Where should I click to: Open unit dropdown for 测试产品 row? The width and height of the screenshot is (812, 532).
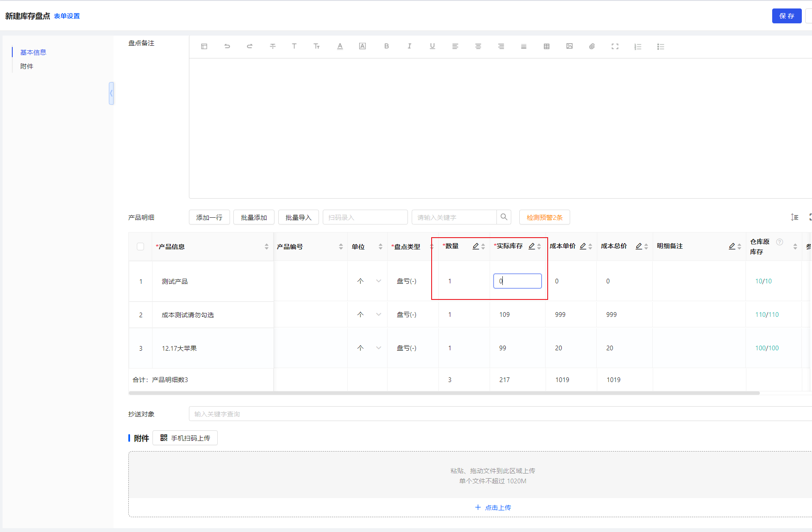pyautogui.click(x=378, y=281)
